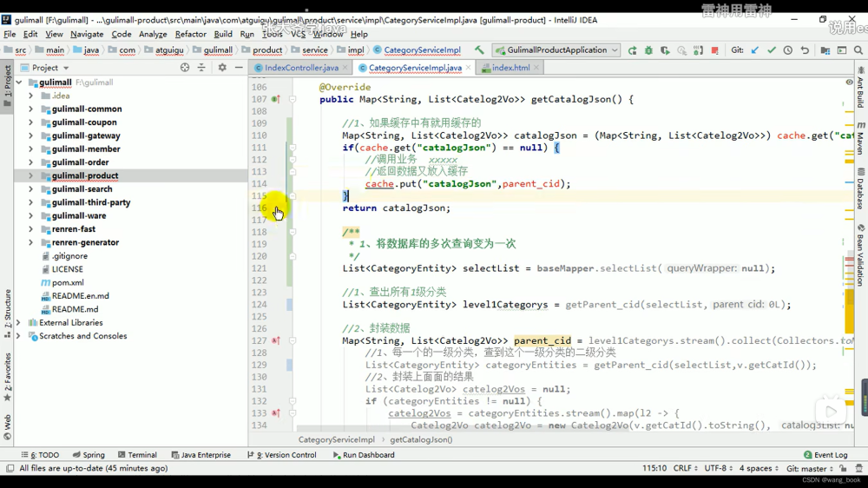Expand the gulimall-common module

(x=31, y=109)
